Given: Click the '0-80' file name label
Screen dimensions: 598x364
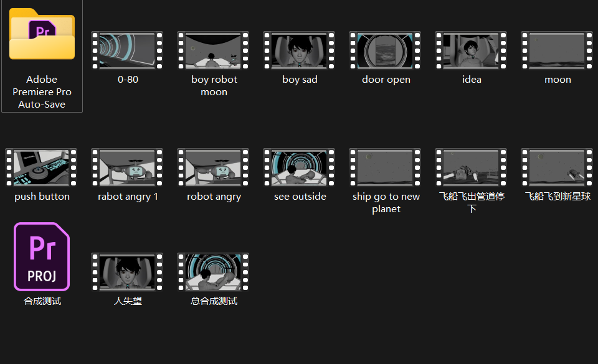Looking at the screenshot, I should (x=128, y=80).
